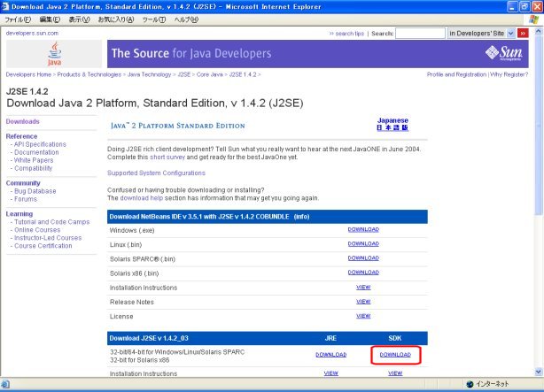
Task: Click the Internet zone icon in the status bar
Action: [x=469, y=385]
